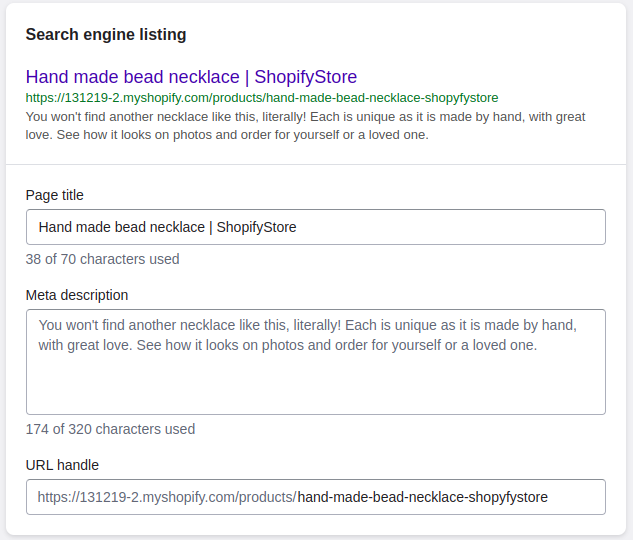Click the green preview URL
633x540 pixels.
point(262,98)
